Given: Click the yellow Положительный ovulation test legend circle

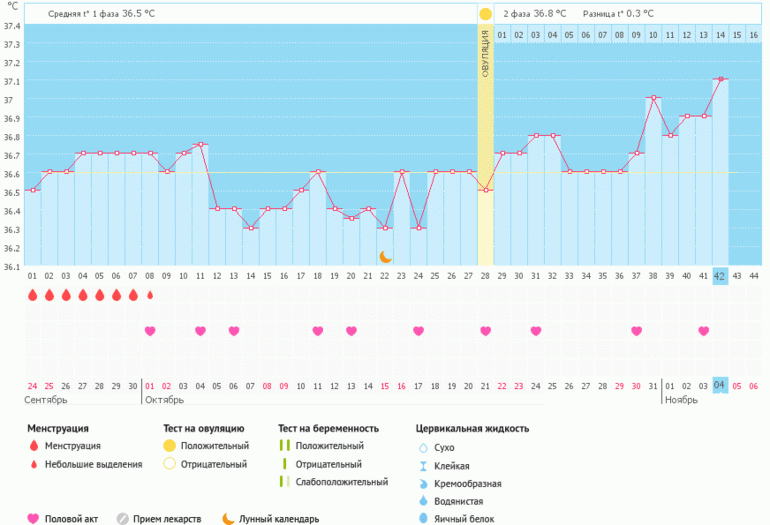Looking at the screenshot, I should (x=169, y=446).
